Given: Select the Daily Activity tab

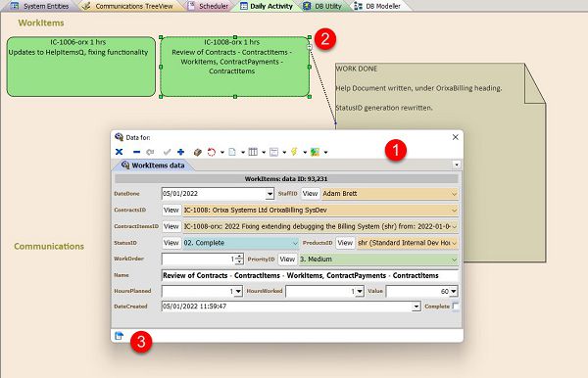Looking at the screenshot, I should [x=267, y=6].
